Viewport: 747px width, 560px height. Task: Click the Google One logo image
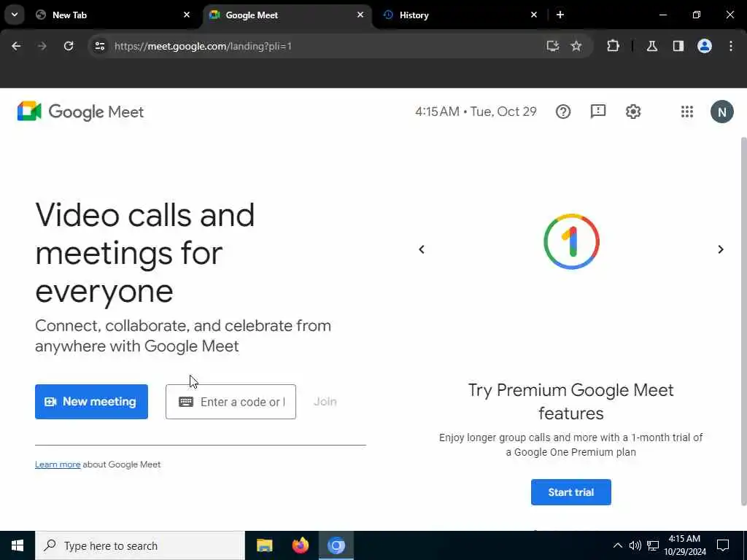tap(571, 241)
